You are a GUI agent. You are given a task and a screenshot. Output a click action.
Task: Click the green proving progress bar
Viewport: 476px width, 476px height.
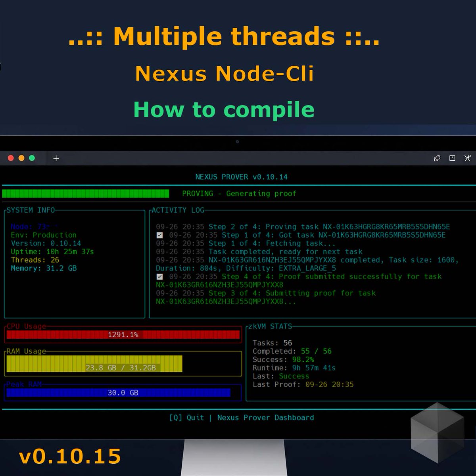(86, 194)
